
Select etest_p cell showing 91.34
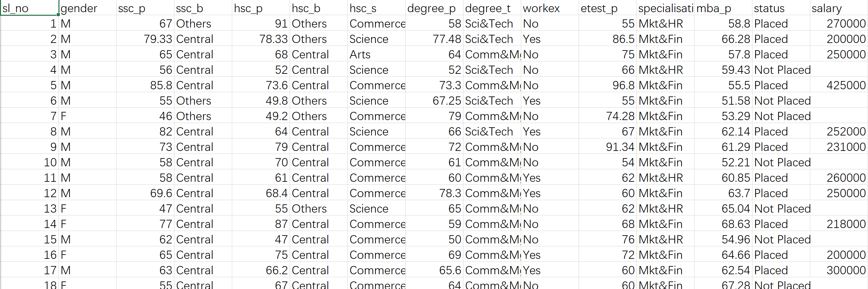pyautogui.click(x=608, y=147)
